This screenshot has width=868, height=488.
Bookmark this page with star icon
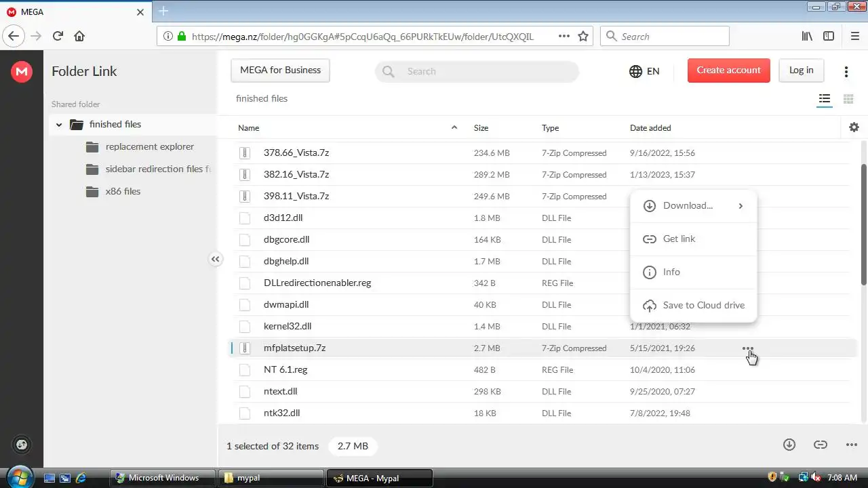tap(583, 37)
